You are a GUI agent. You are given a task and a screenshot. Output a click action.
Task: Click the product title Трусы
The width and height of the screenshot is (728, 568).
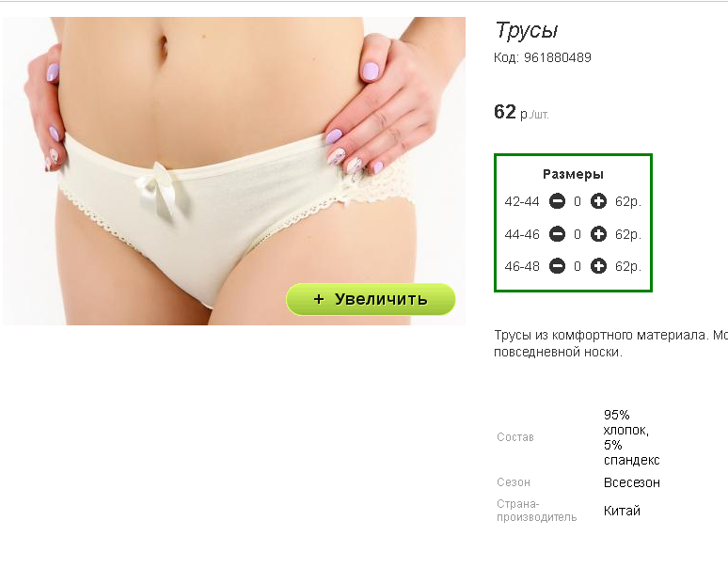click(x=527, y=31)
